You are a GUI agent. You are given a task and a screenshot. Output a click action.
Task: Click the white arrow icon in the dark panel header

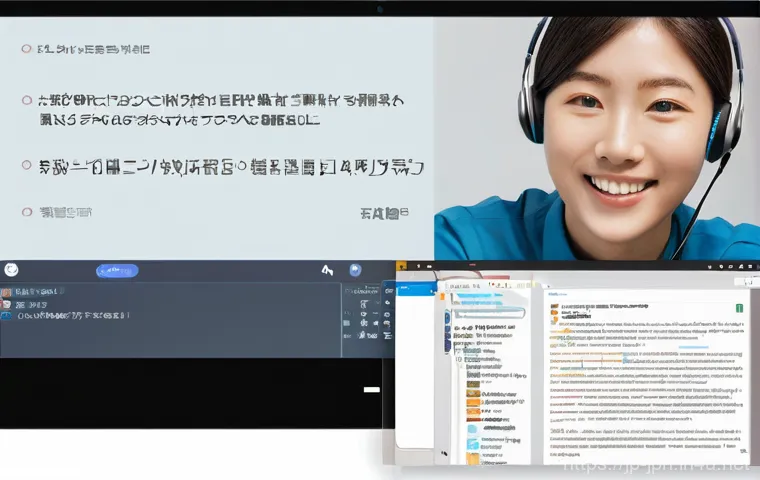(x=327, y=270)
